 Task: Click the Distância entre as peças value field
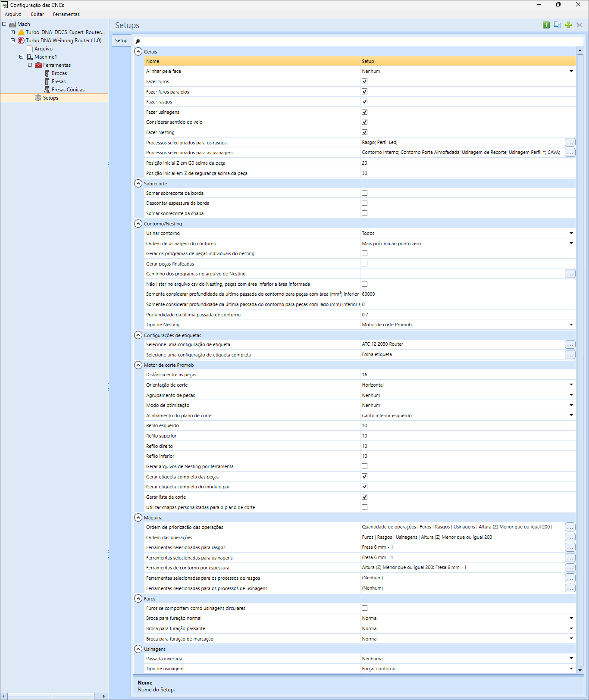[x=468, y=375]
